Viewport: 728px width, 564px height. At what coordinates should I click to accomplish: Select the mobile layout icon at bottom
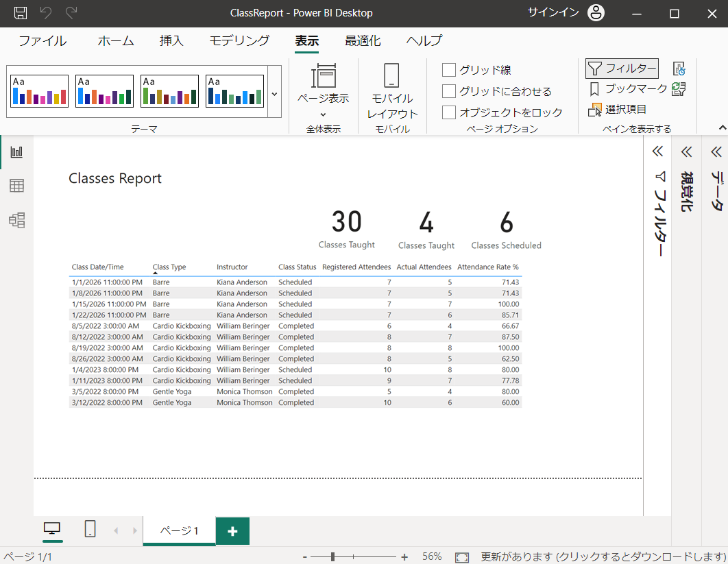click(90, 529)
